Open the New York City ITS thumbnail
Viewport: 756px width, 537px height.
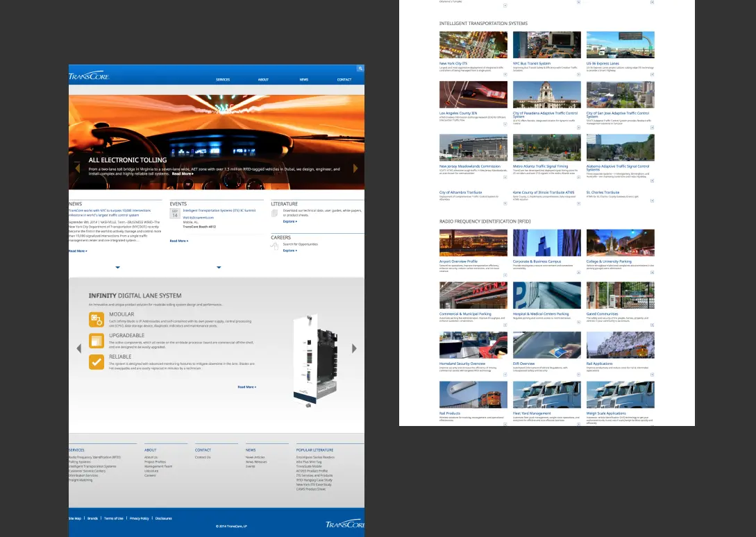(473, 45)
